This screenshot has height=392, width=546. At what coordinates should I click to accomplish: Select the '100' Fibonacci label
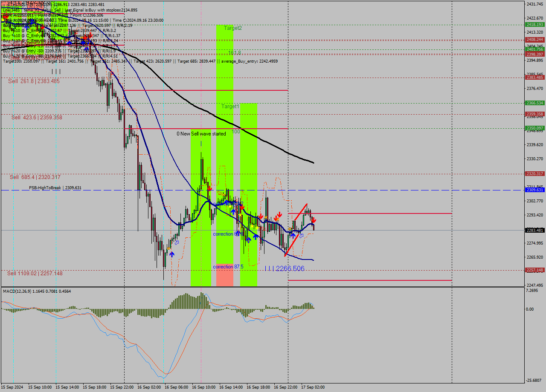pos(236,132)
